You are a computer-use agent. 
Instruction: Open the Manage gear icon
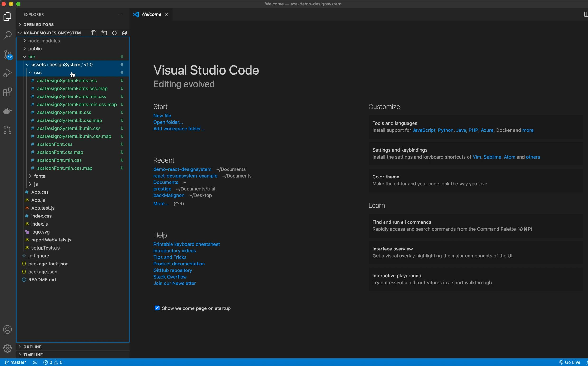[8, 348]
